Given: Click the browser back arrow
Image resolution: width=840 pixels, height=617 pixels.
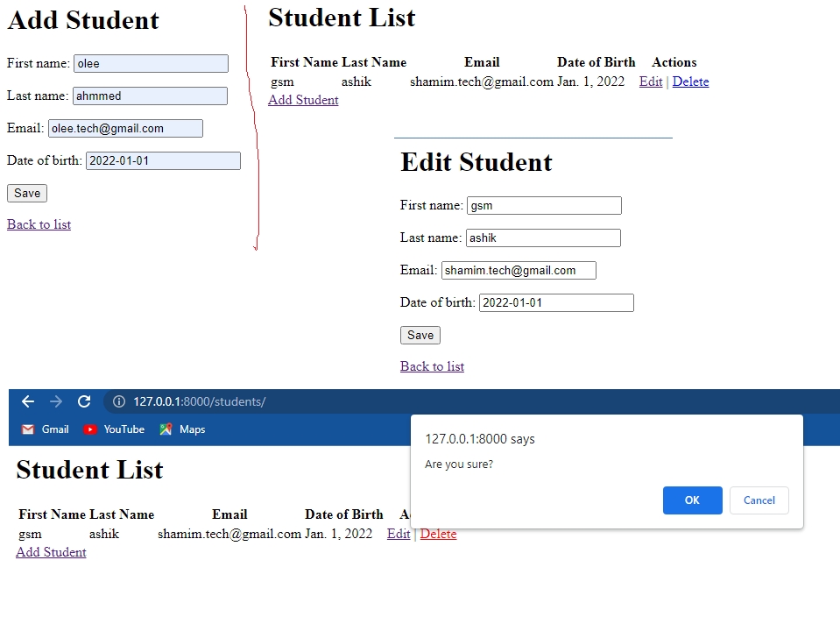Looking at the screenshot, I should pos(28,401).
